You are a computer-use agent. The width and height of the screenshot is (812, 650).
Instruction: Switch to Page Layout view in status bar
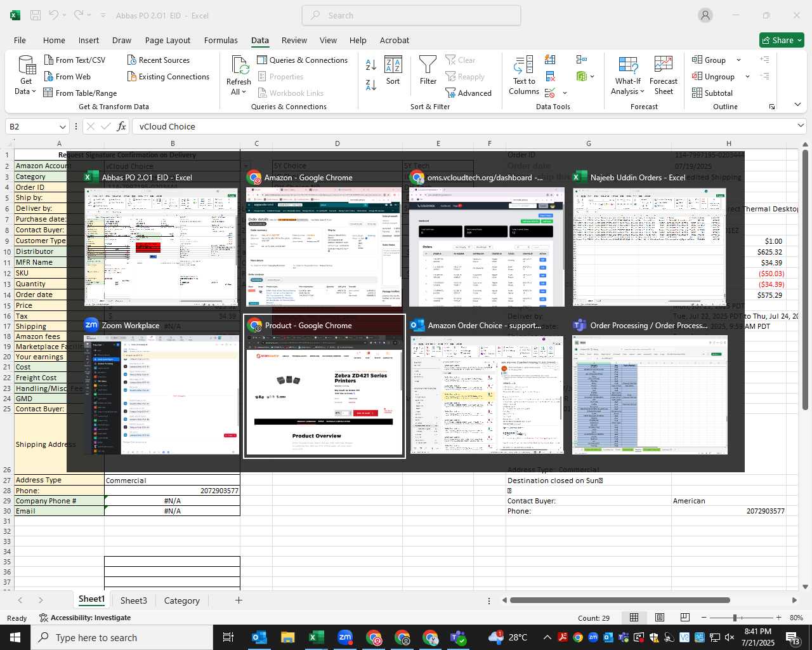660,618
